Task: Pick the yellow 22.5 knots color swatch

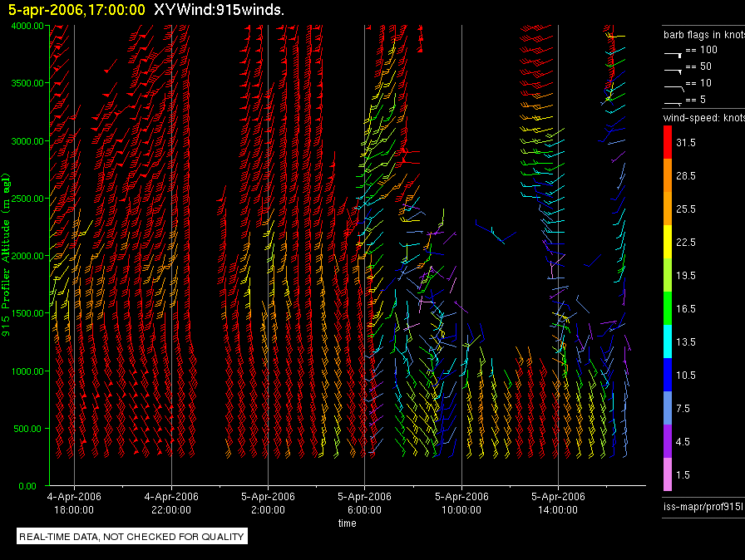Action: click(666, 243)
